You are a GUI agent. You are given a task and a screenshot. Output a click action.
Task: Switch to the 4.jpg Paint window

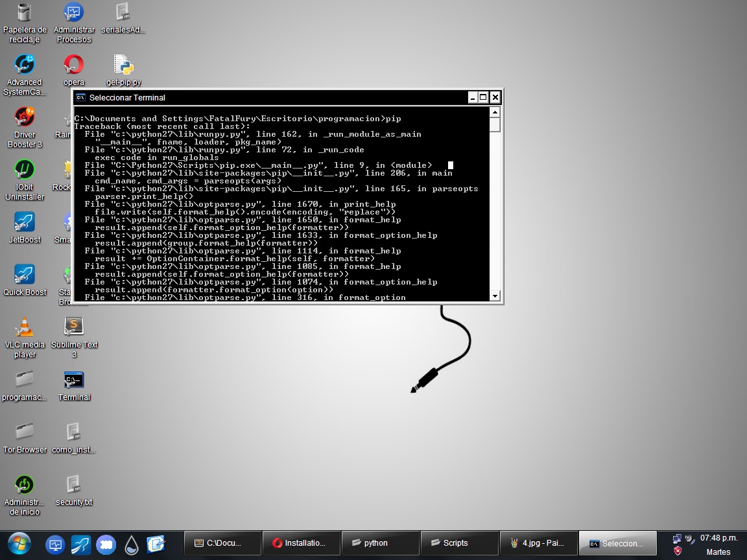[x=538, y=543]
